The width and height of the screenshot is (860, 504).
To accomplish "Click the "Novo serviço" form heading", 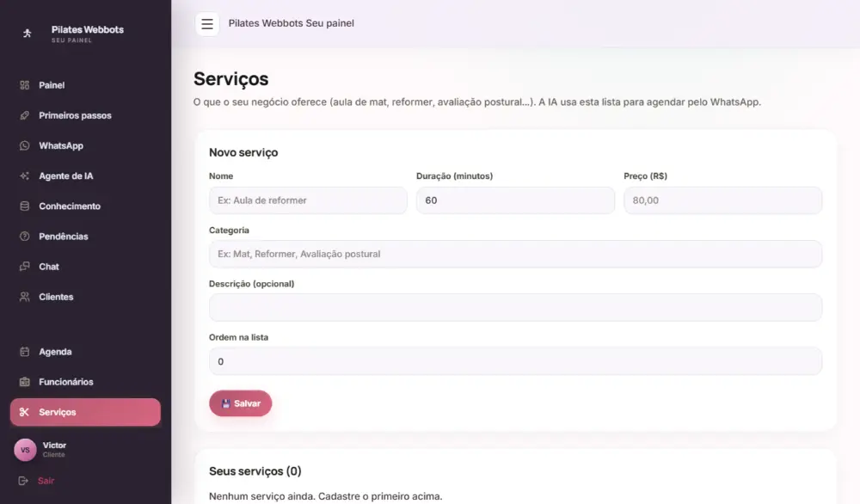I will coord(243,152).
